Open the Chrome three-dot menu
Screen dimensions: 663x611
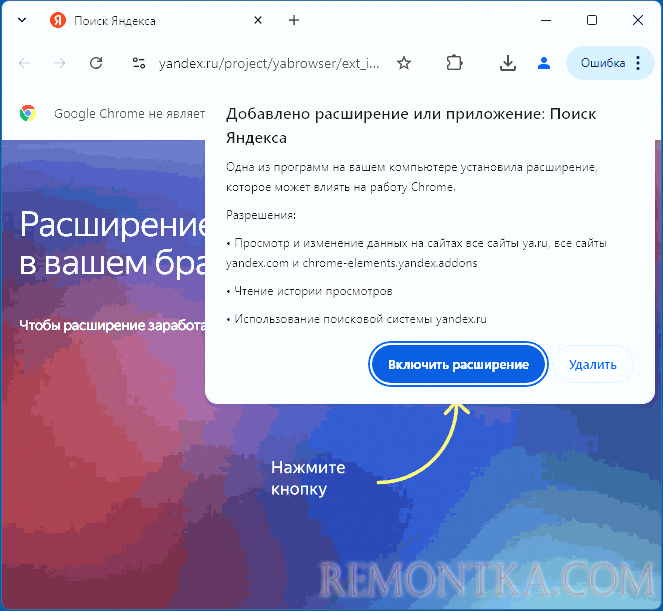pyautogui.click(x=638, y=63)
